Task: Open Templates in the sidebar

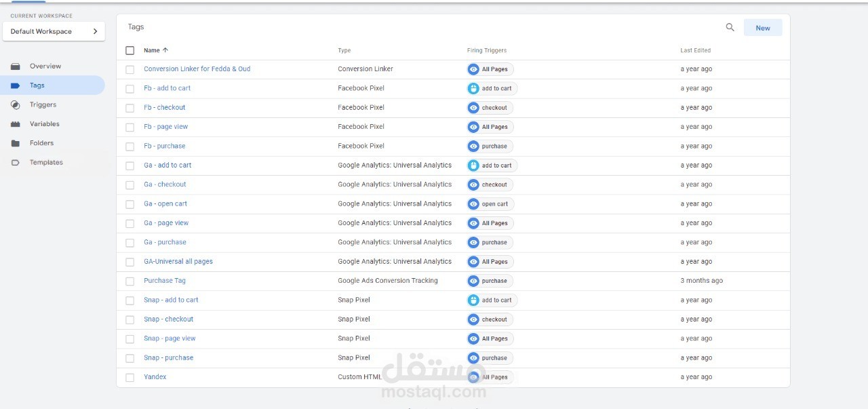Action: 46,163
